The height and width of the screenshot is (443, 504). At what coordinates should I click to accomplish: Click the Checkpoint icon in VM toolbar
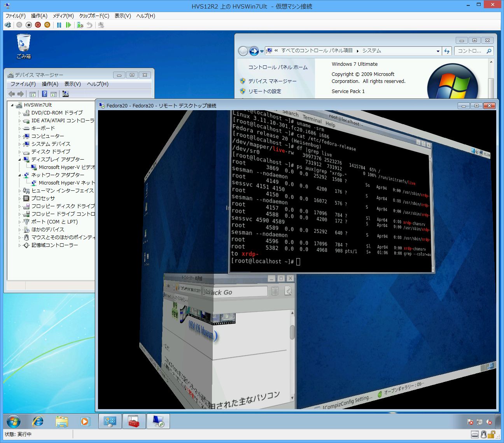pyautogui.click(x=80, y=25)
